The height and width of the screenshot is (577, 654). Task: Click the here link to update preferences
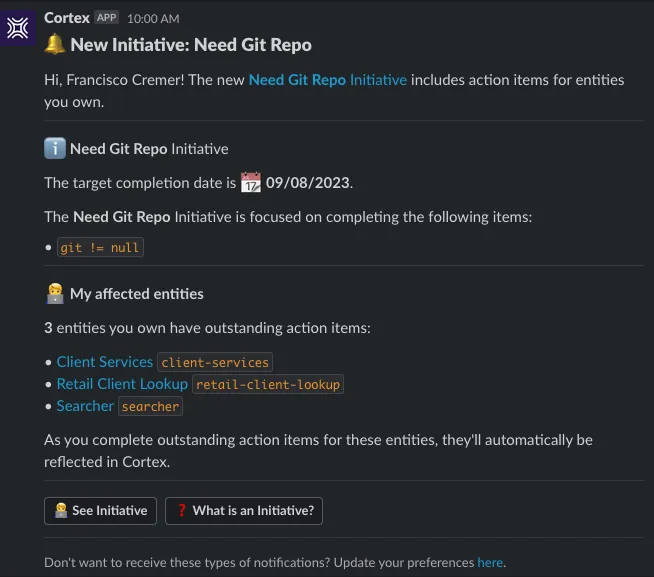pos(490,562)
